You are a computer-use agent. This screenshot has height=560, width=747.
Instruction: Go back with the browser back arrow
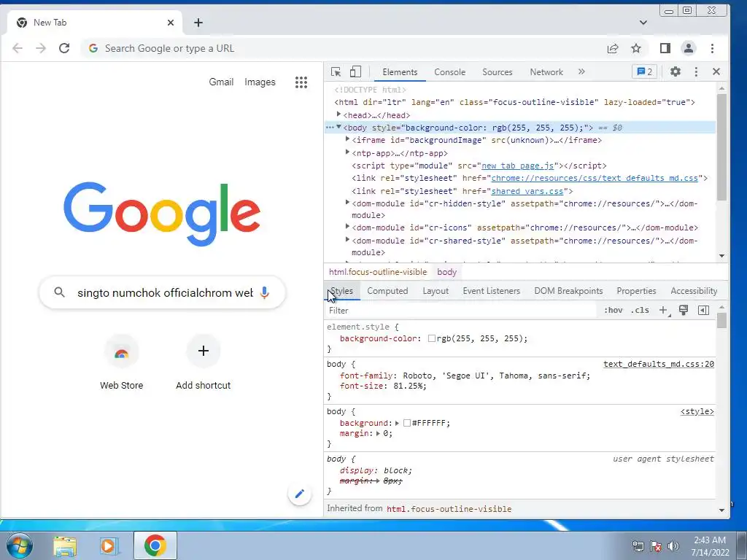click(18, 48)
